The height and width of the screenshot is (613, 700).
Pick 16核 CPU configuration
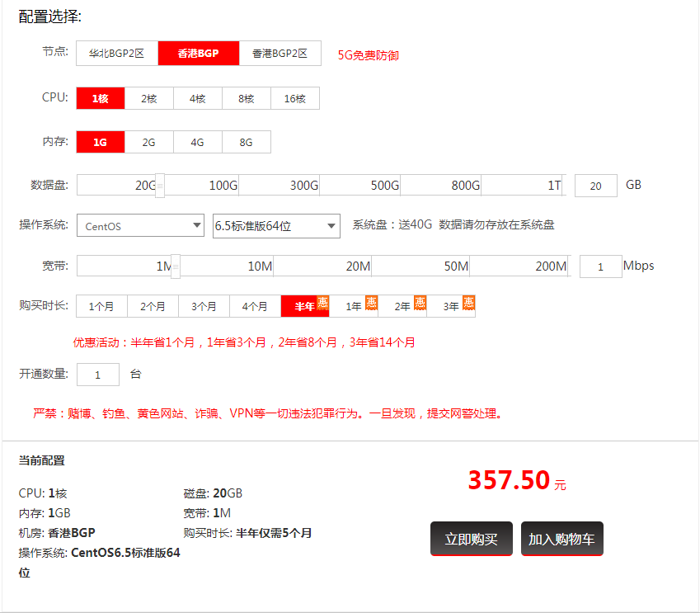pos(294,98)
